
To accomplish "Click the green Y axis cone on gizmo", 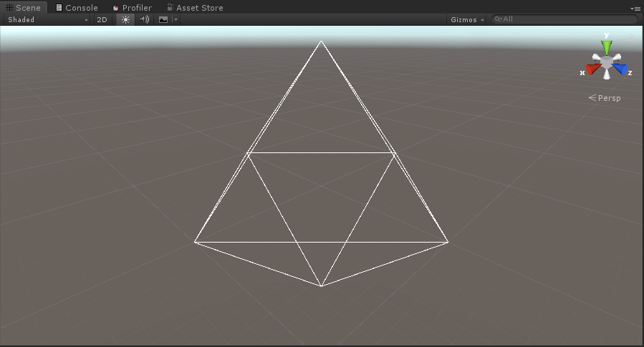I will [607, 47].
